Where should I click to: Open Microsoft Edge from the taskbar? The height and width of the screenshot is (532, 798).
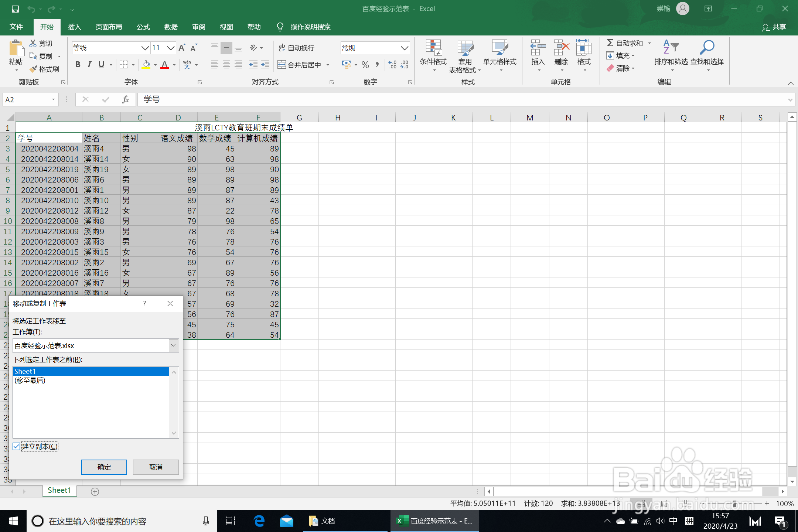259,521
